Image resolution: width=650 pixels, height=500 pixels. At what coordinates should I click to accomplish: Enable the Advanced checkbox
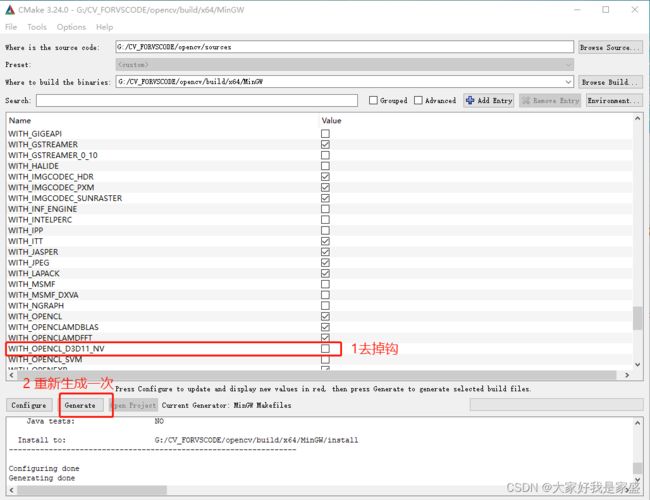[x=418, y=100]
